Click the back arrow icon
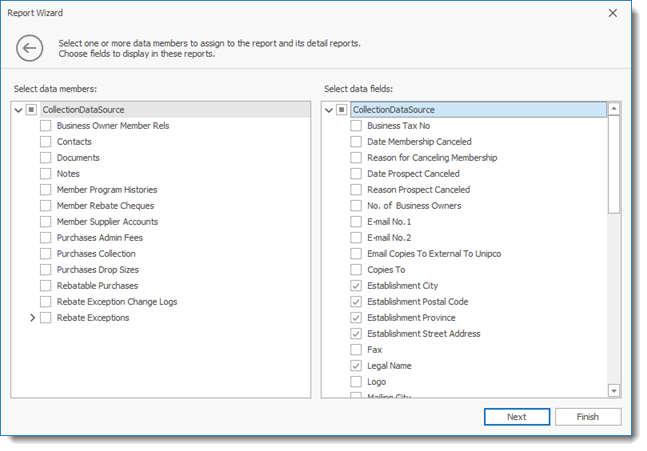 coord(30,48)
